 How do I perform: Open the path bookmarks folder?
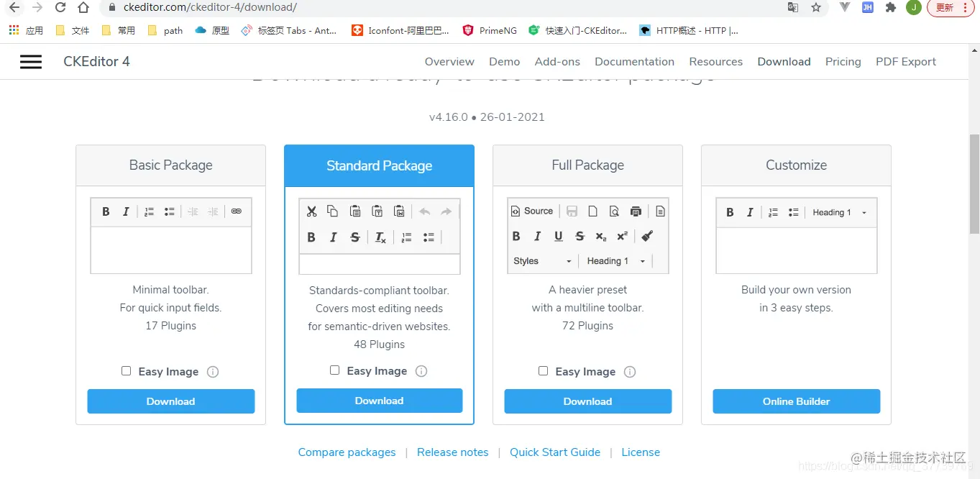pos(165,30)
